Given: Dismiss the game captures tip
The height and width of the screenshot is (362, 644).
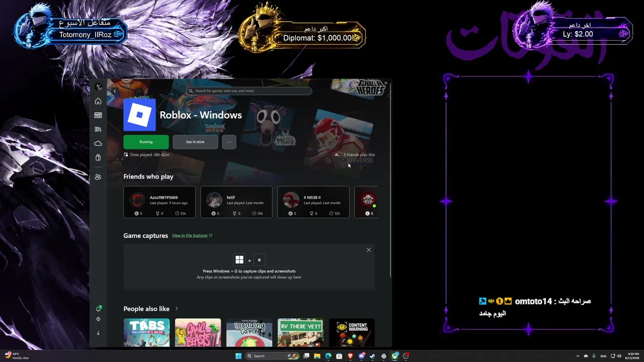Looking at the screenshot, I should coord(369,250).
